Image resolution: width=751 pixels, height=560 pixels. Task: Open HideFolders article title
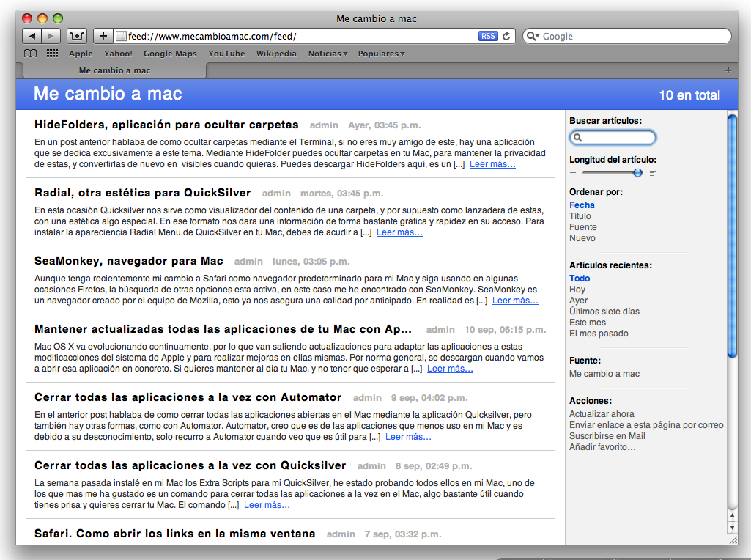coord(166,125)
